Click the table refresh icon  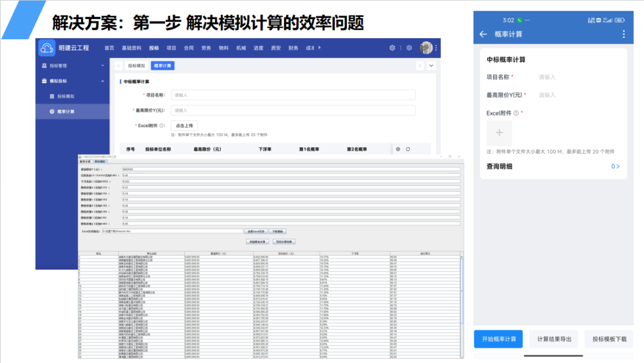(408, 149)
